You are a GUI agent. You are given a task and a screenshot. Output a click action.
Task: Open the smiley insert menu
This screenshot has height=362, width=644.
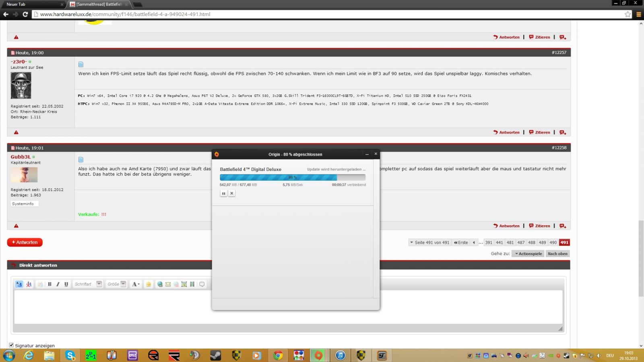pos(149,284)
